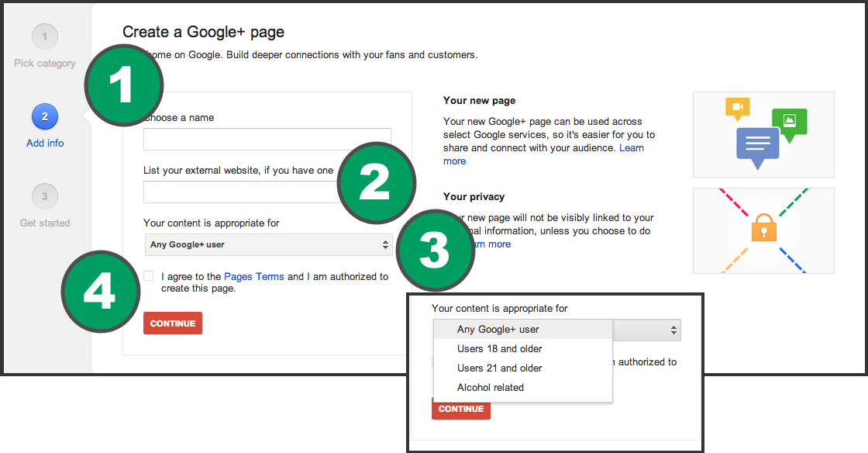The height and width of the screenshot is (453, 868).
Task: Click the step 1 Pick category circle
Action: click(45, 37)
